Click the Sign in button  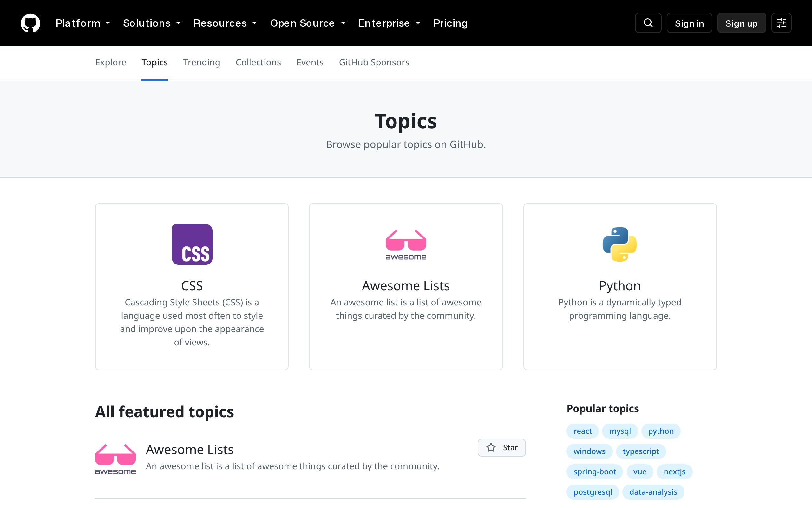tap(689, 23)
